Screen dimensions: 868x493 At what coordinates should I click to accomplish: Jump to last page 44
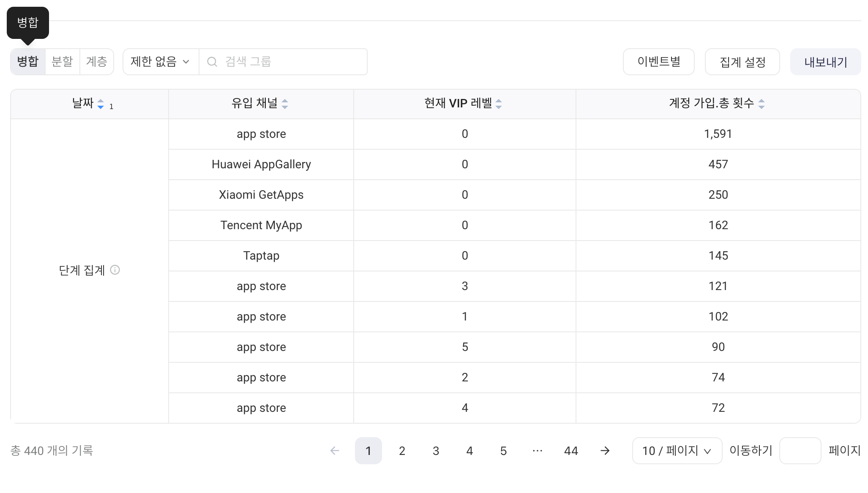click(571, 451)
